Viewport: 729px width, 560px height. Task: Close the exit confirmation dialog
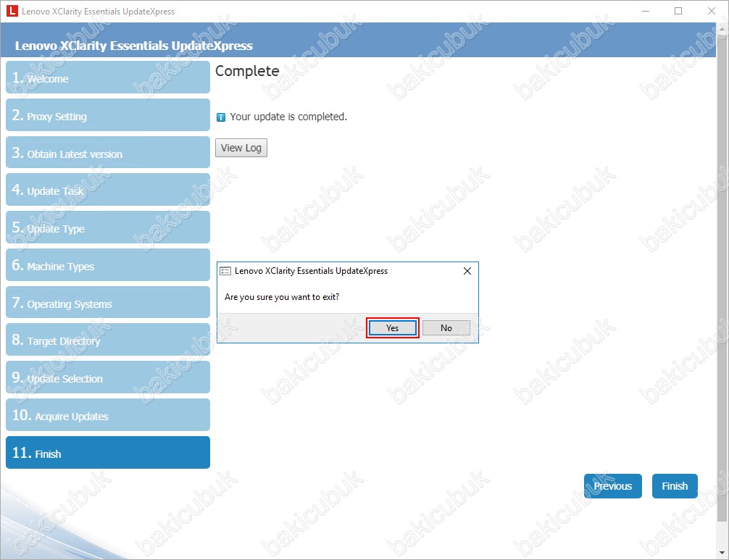[x=467, y=271]
